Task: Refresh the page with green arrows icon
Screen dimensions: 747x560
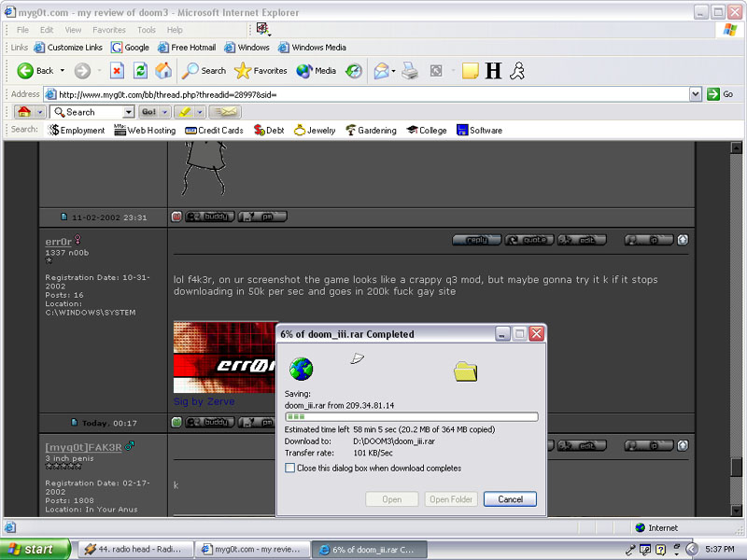Action: pos(140,71)
